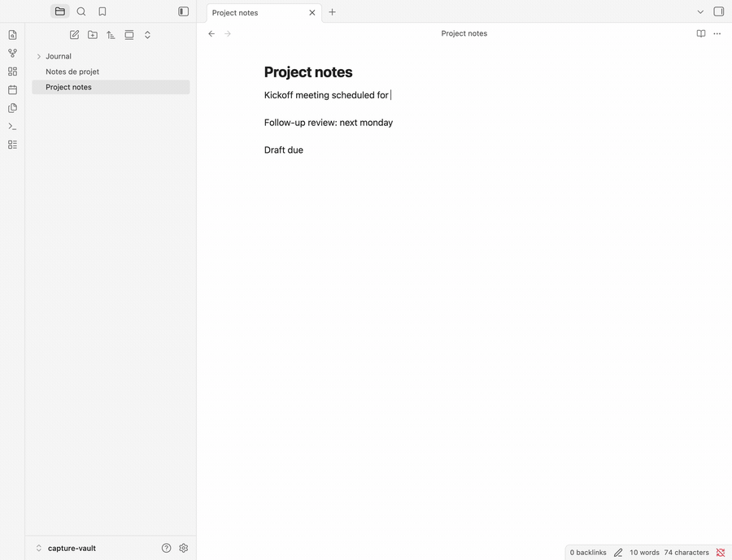This screenshot has width=732, height=560.
Task: Open today's daily note
Action: 12,89
